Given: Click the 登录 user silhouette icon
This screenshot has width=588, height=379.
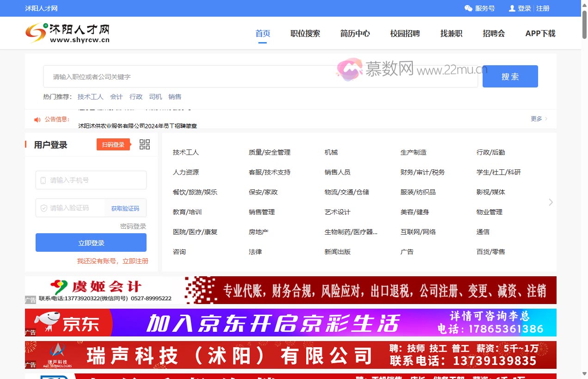Looking at the screenshot, I should [511, 8].
